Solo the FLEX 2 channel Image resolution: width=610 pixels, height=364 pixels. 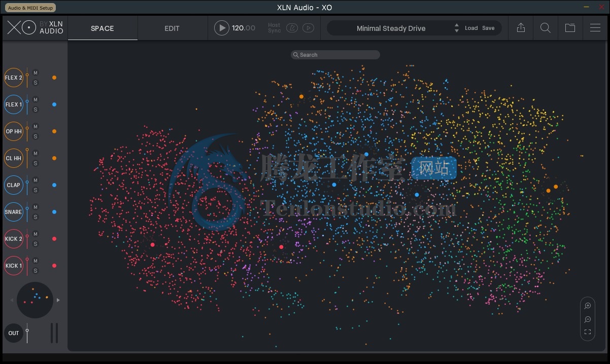[x=36, y=83]
